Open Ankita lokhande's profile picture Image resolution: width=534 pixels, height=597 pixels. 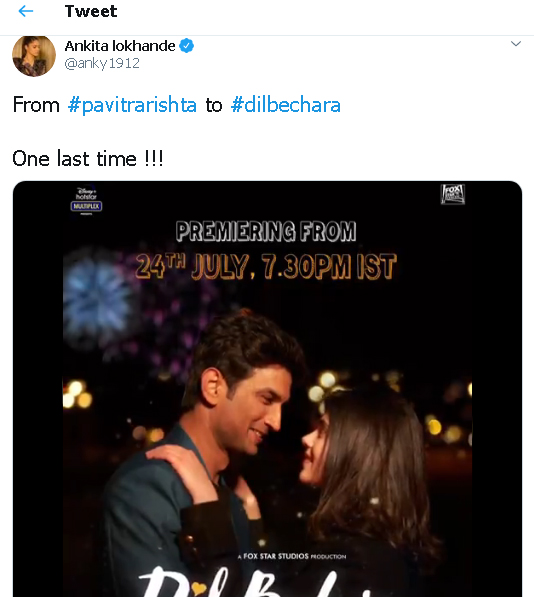click(x=34, y=56)
